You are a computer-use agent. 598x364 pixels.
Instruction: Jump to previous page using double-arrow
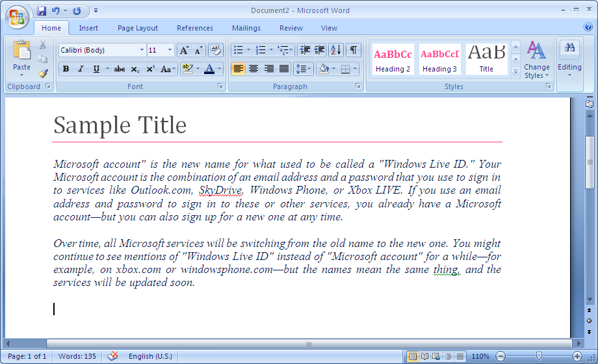pyautogui.click(x=590, y=311)
